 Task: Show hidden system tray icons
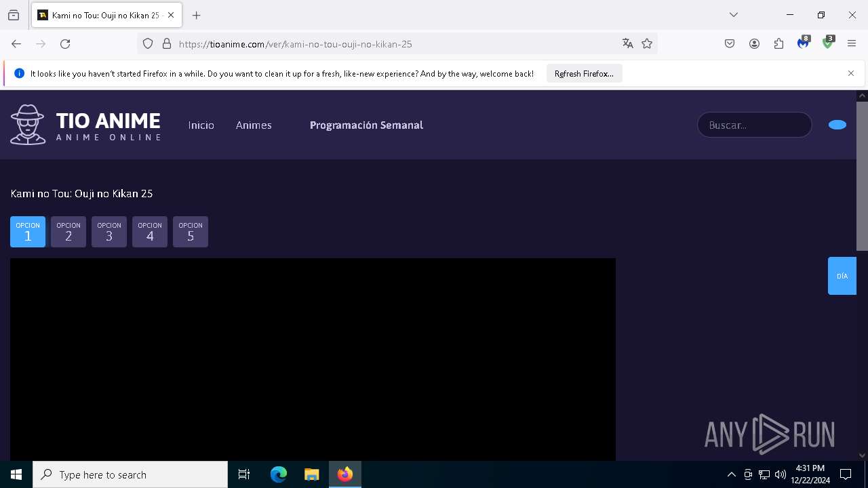coord(731,474)
